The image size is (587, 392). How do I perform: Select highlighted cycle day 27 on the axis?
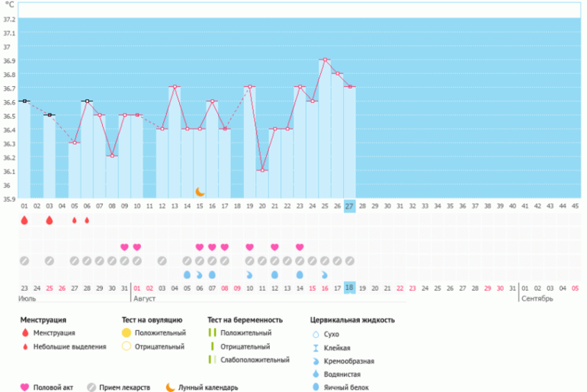[x=350, y=206]
